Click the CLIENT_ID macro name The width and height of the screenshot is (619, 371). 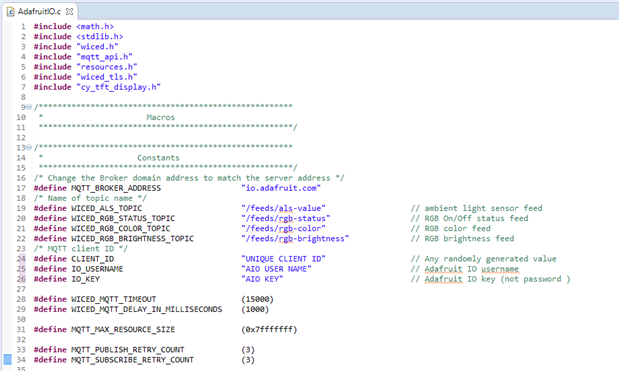(93, 259)
